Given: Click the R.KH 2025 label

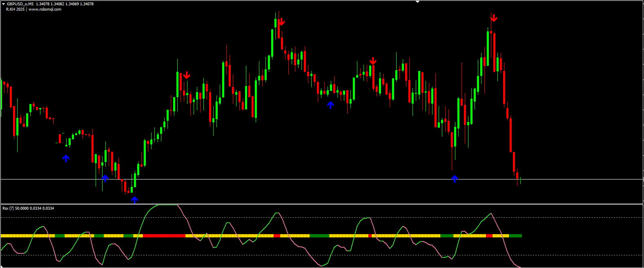Looking at the screenshot, I should [x=15, y=9].
